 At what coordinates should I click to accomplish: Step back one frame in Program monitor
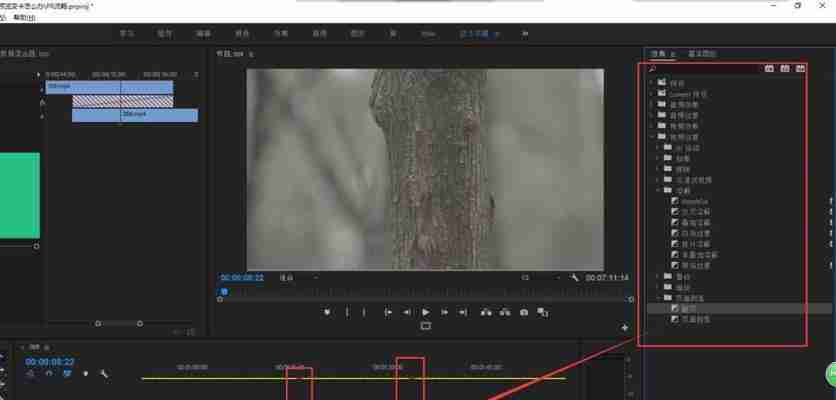(407, 312)
